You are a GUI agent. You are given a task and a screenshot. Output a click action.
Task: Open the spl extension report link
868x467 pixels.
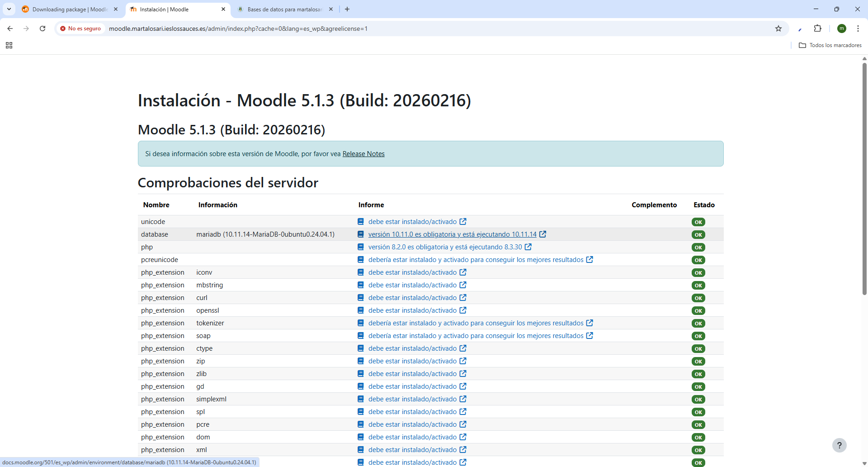[412, 412]
